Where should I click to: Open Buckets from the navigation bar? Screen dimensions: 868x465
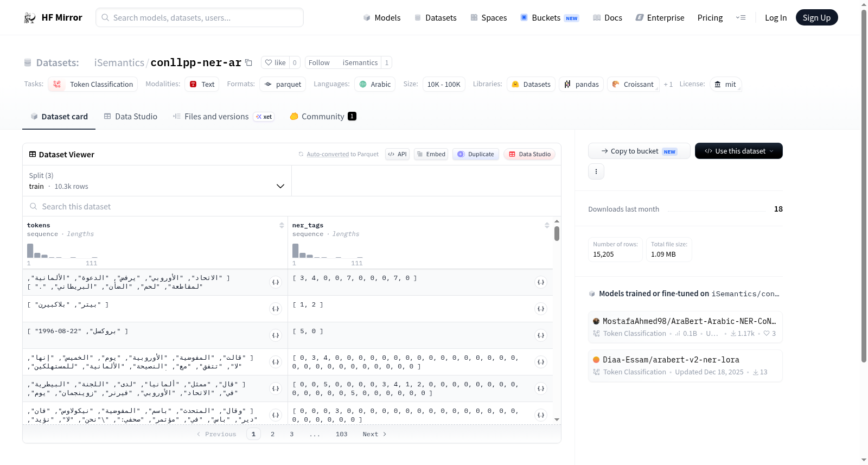[550, 18]
